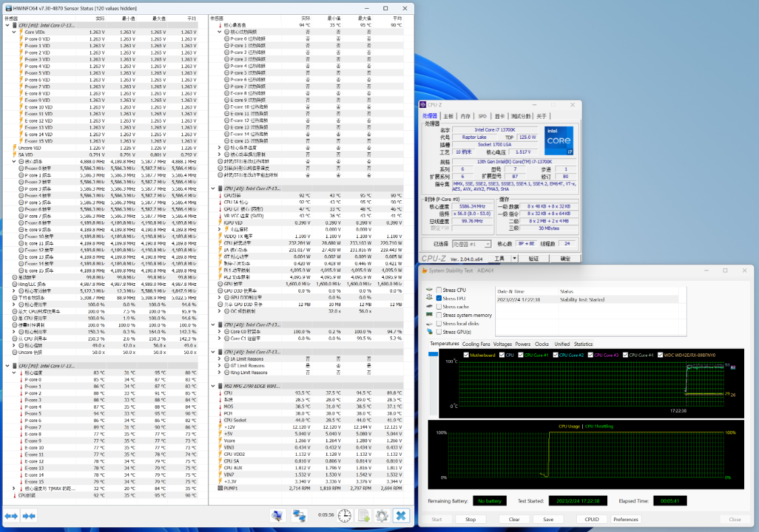Switch to CPU-Z 内存 tab
Viewport: 759px width, 532px height.
tap(466, 116)
